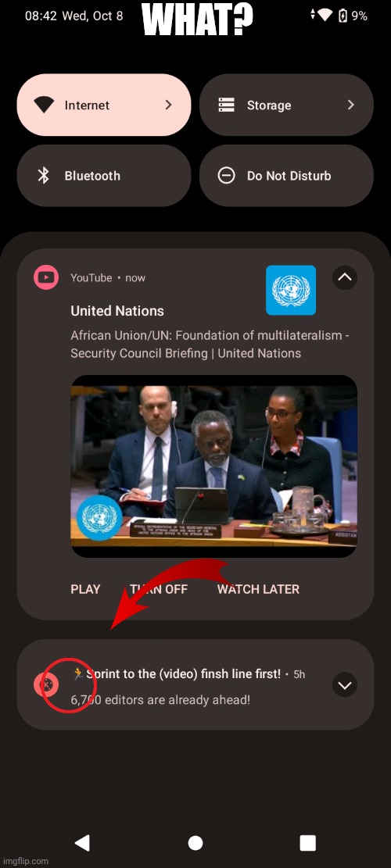The height and width of the screenshot is (868, 391).
Task: Tap TURN OFF on YouTube notification
Action: click(159, 589)
